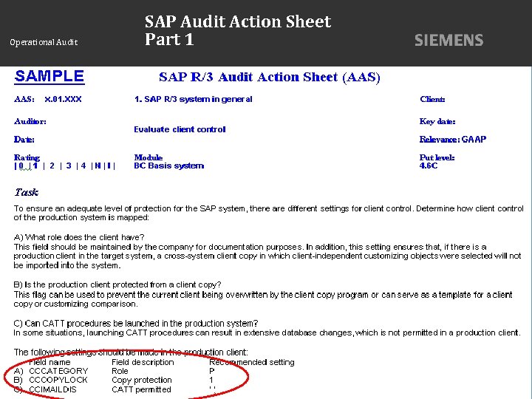
Task: Select 'Copy protection' description
Action: coord(141,380)
